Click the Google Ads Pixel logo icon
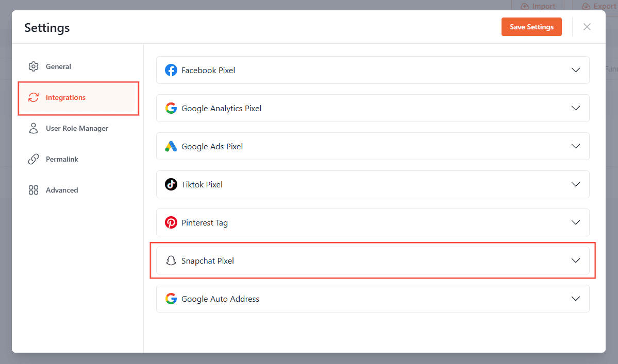The image size is (618, 364). (x=171, y=146)
